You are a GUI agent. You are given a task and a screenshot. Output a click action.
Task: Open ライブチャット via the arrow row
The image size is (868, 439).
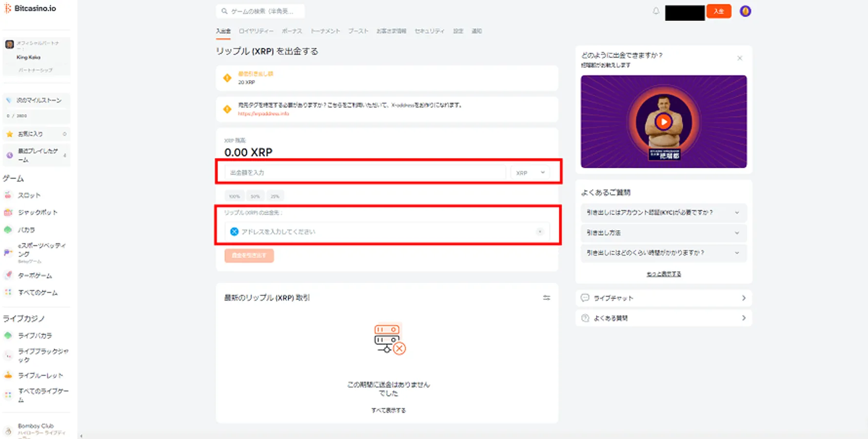(x=664, y=298)
